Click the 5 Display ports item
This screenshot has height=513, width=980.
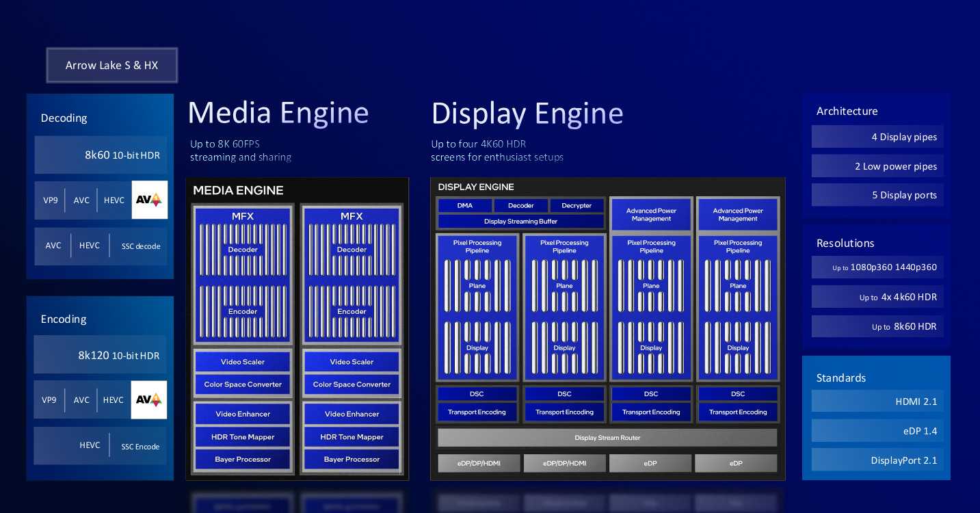tap(877, 195)
